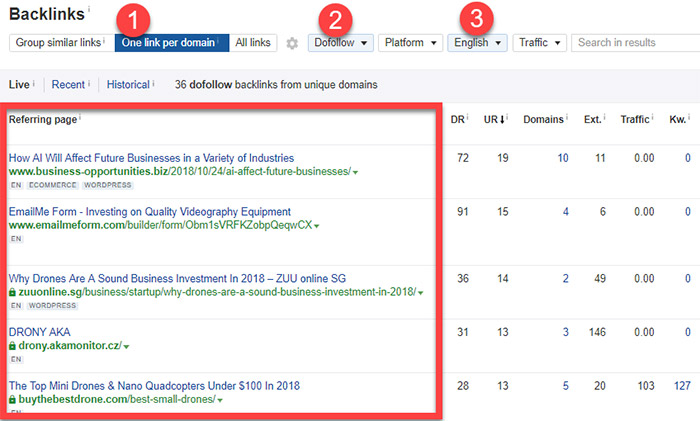Click the secure lock icon for buythebestdrone.com
700x421 pixels.
12,400
